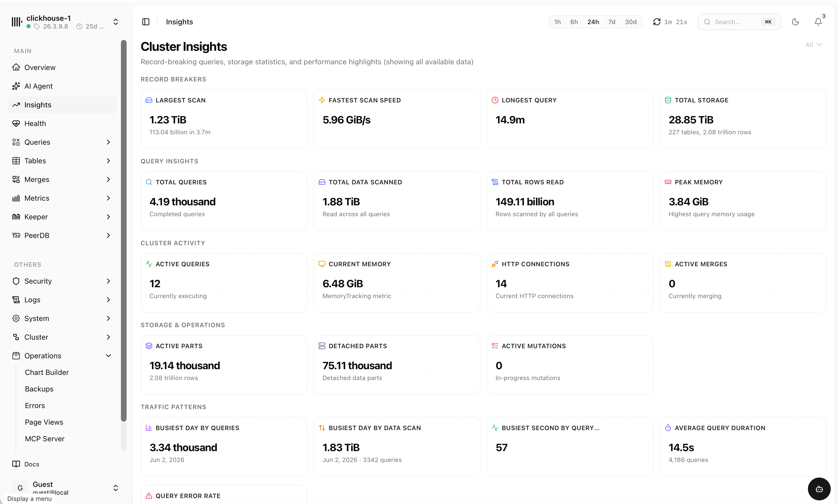Click the Current Memory monitor icon

point(322,264)
